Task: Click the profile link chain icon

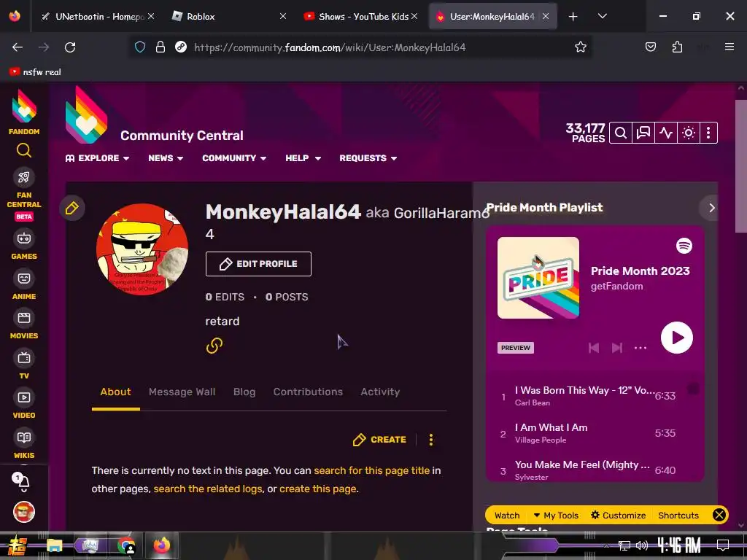Action: tap(214, 345)
